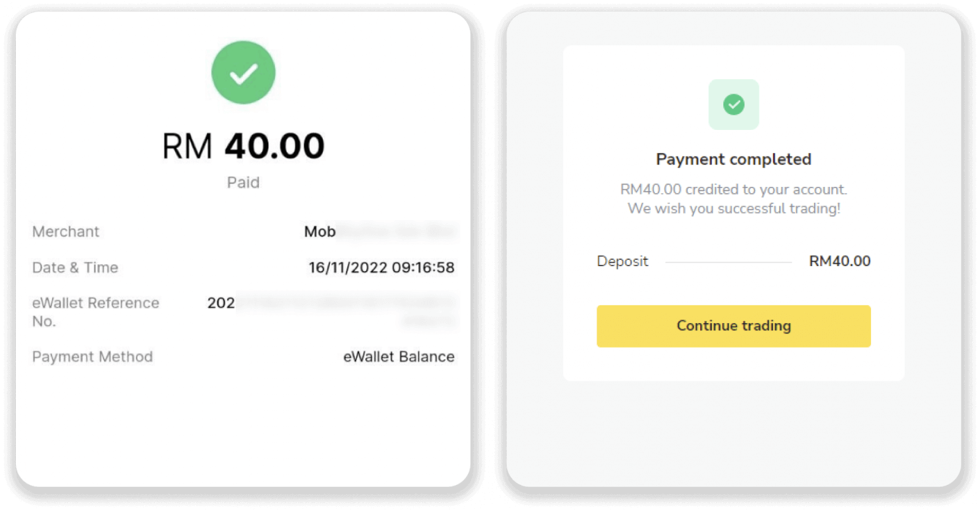Click the Payment Method label
This screenshot has height=510, width=980.
click(x=92, y=357)
